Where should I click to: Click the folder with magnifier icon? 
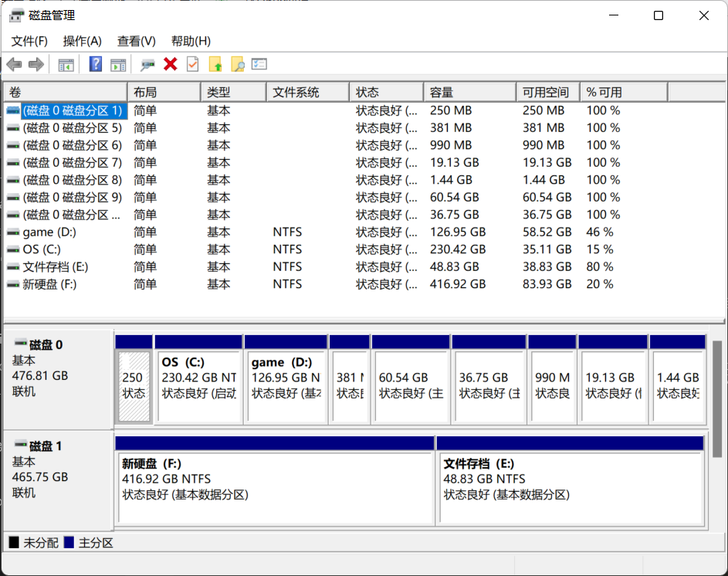pyautogui.click(x=238, y=64)
